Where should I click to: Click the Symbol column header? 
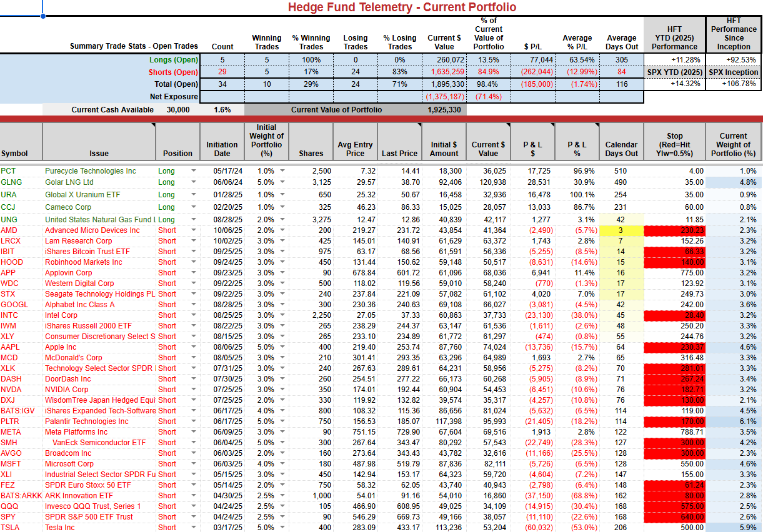[21, 142]
